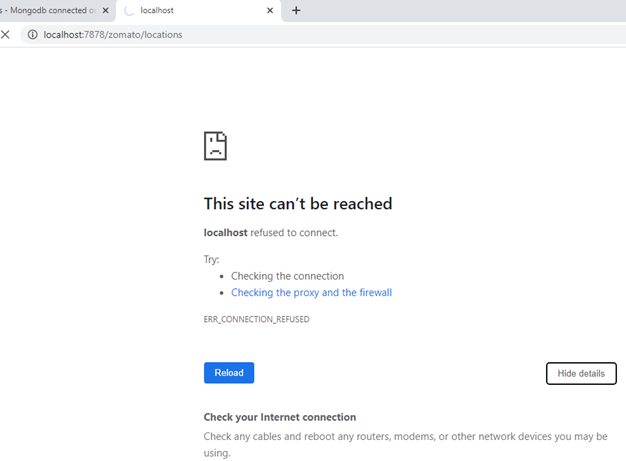Close the localhost tab
626x461 pixels.
tap(270, 10)
